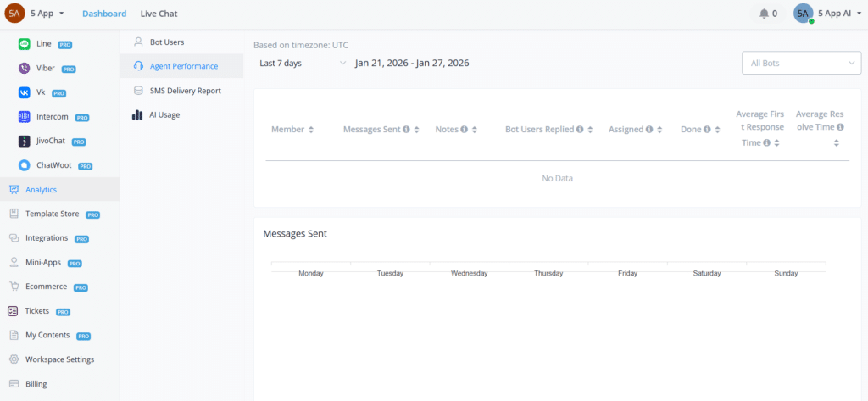Sort table by Notes column
This screenshot has height=401, width=868.
tap(475, 130)
